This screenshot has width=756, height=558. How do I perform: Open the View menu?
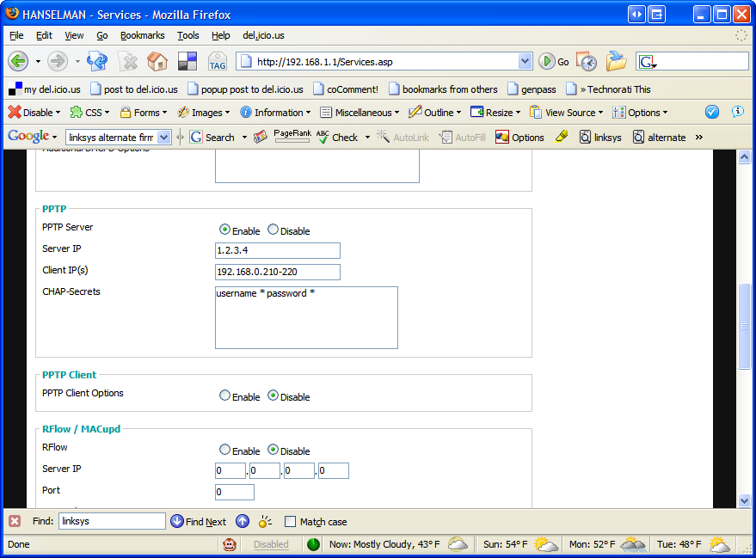(74, 35)
